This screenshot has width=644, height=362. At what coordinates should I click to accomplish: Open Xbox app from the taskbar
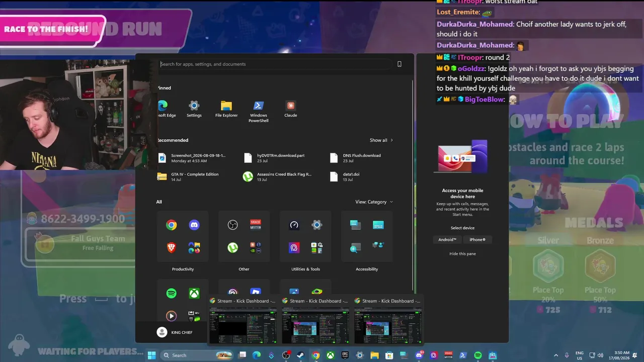tap(330, 355)
